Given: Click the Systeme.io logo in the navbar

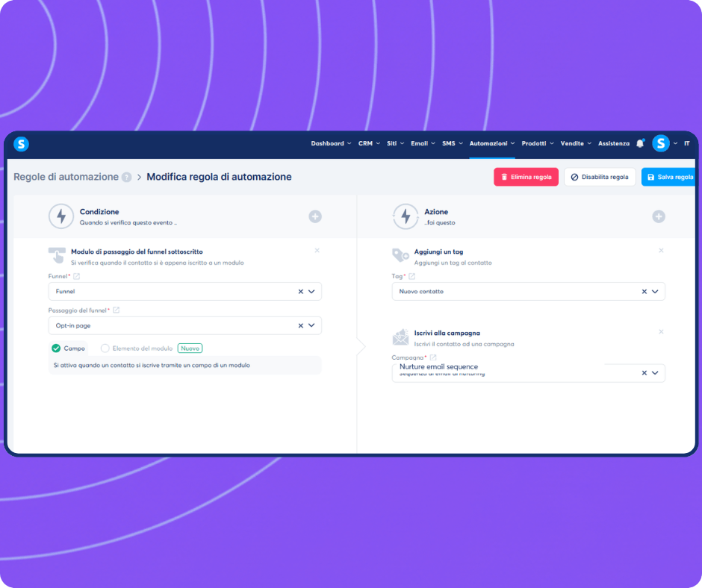Looking at the screenshot, I should click(x=21, y=144).
